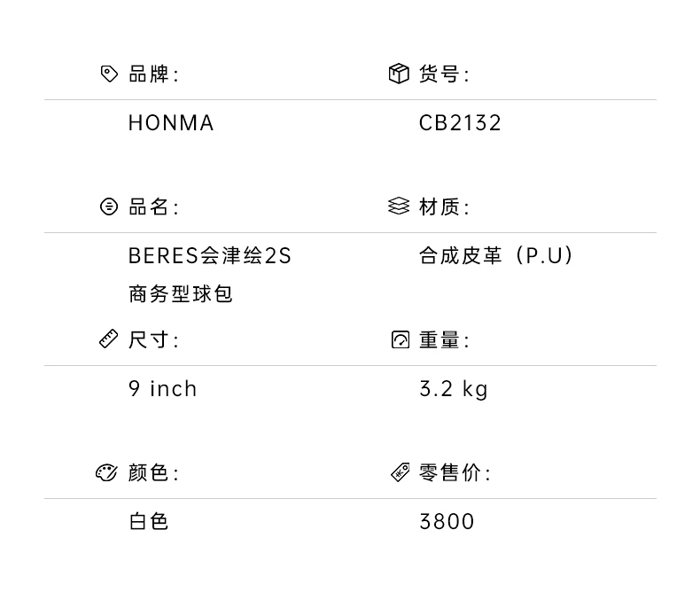This screenshot has height=600, width=700.
Task: Click the 商务型球包 text line
Action: pos(180,294)
